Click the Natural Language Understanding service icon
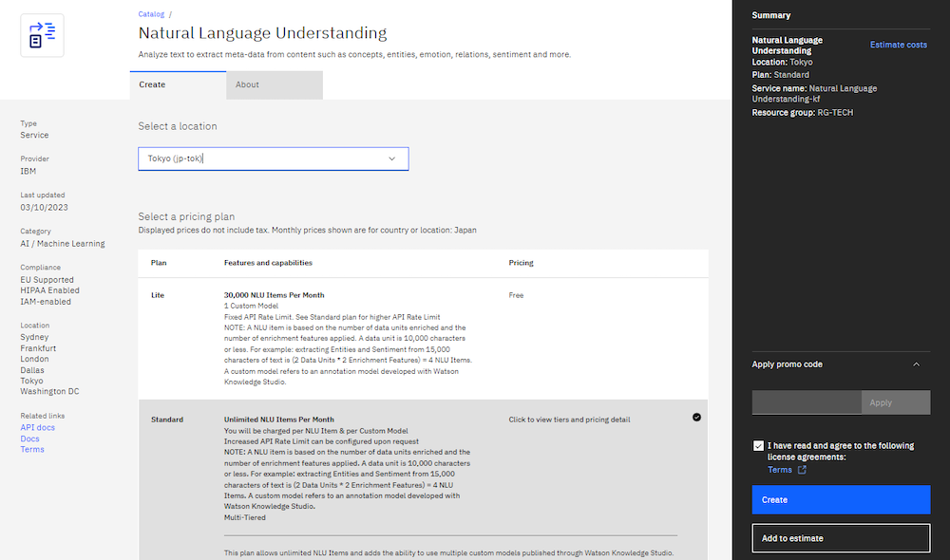 click(42, 35)
